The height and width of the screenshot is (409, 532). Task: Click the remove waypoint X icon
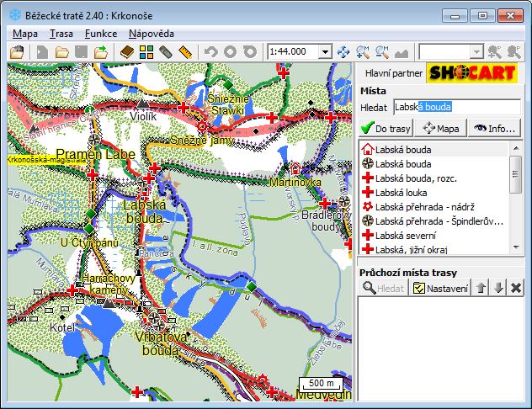[x=515, y=288]
